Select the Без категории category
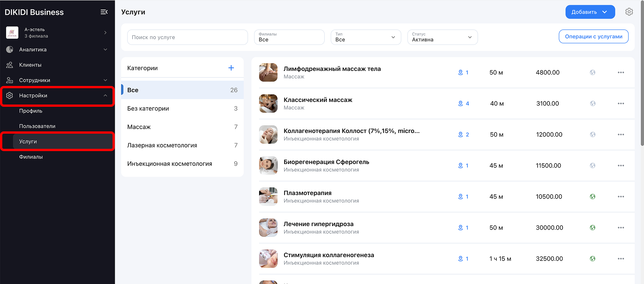Screen dimensions: 644x284 [182, 108]
